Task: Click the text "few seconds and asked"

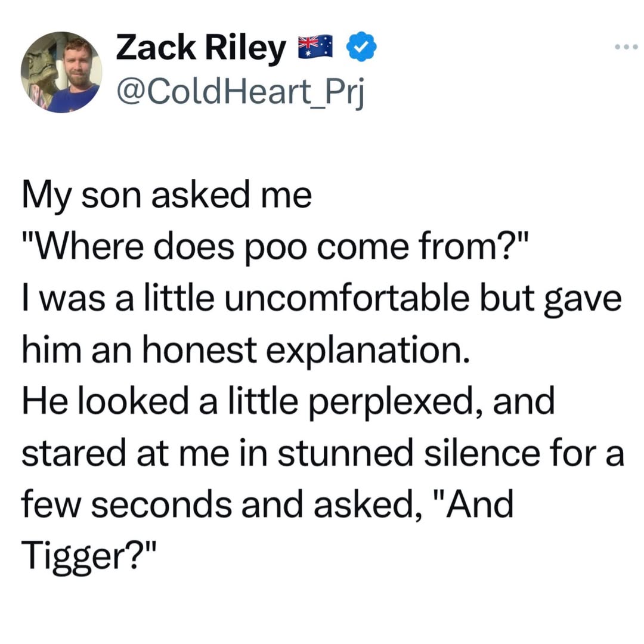Action: pyautogui.click(x=217, y=505)
